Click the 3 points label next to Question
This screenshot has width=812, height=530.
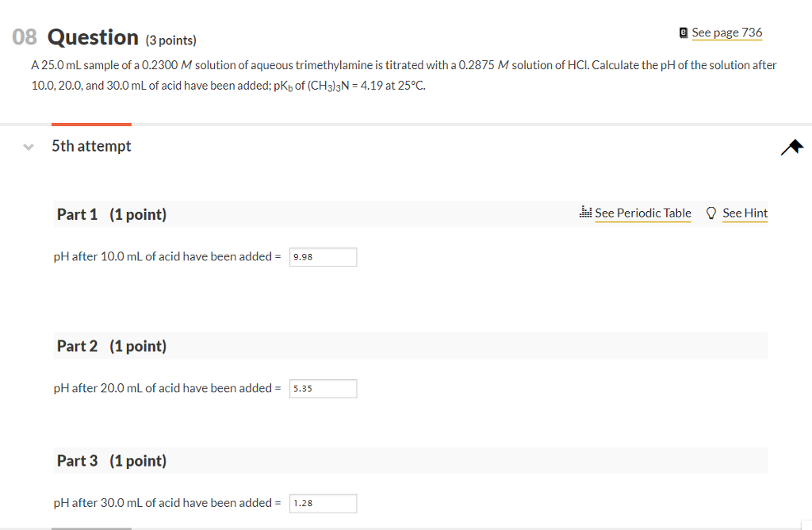pyautogui.click(x=170, y=40)
